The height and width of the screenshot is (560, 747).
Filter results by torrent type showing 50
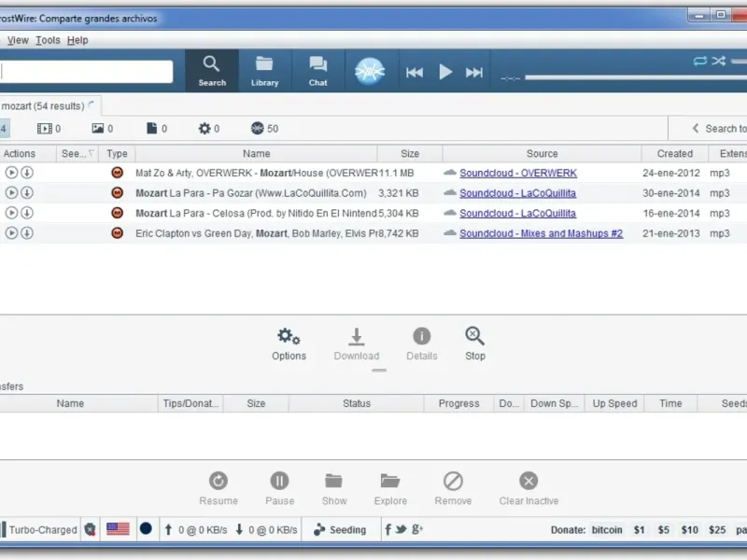click(264, 128)
